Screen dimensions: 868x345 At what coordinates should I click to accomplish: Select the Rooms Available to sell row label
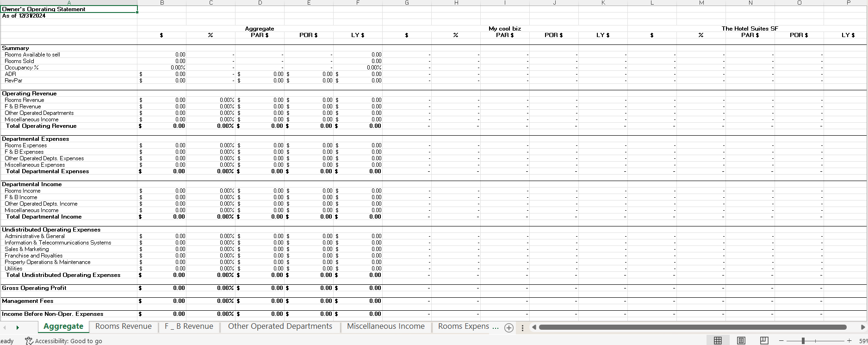[32, 55]
